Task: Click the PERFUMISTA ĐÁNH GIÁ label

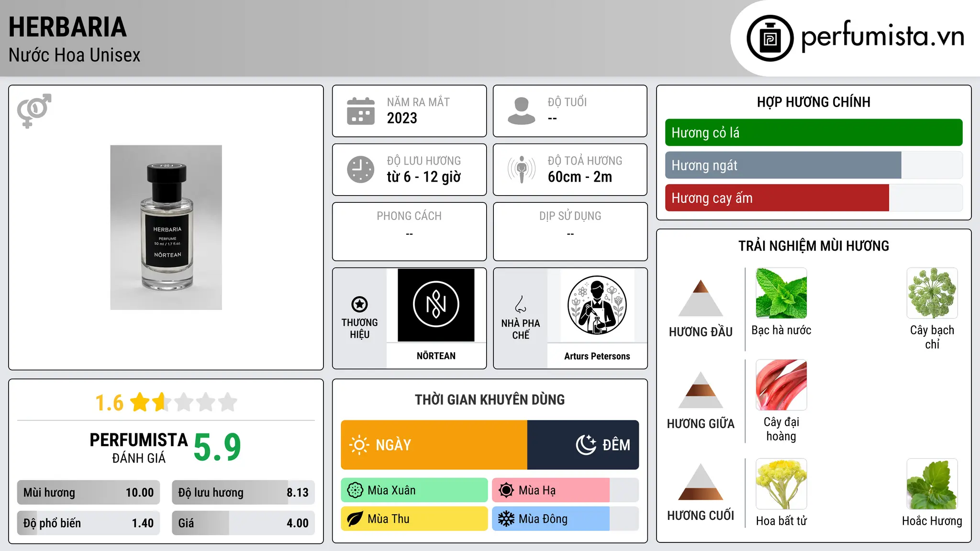Action: click(138, 448)
